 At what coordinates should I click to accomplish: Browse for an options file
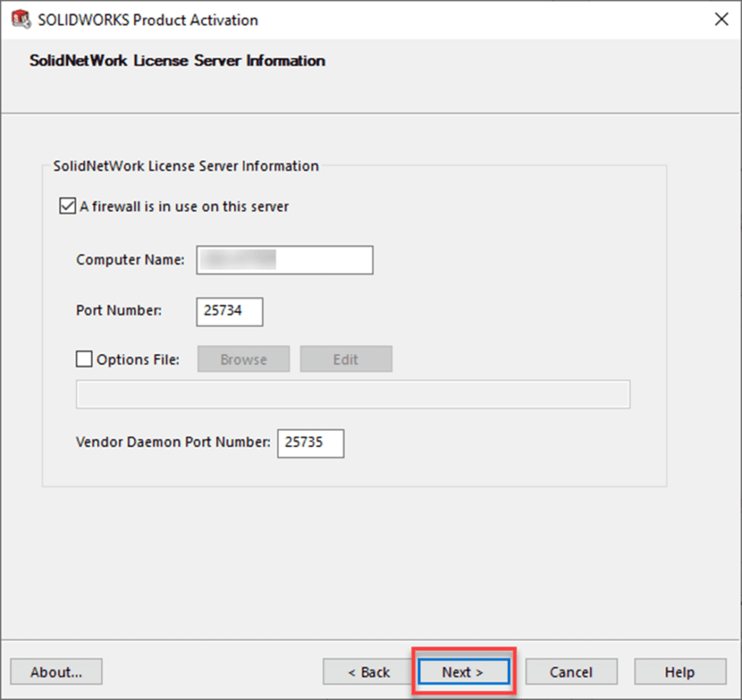coord(243,358)
